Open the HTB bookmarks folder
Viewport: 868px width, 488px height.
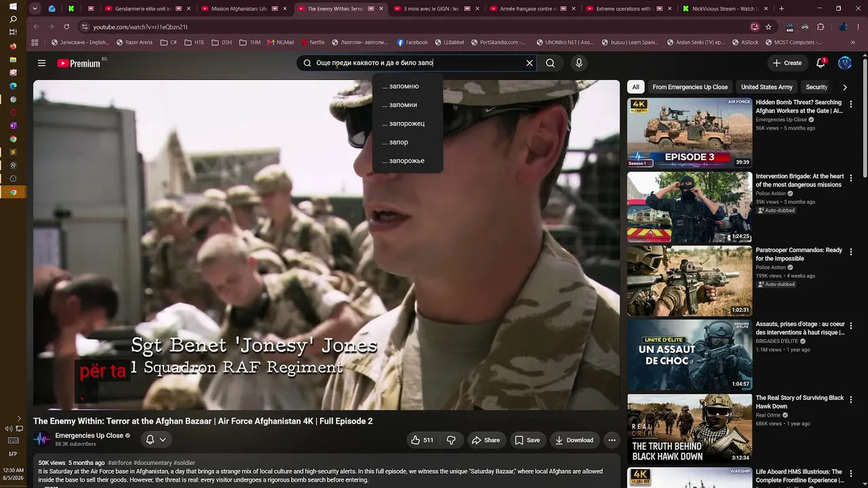[194, 42]
